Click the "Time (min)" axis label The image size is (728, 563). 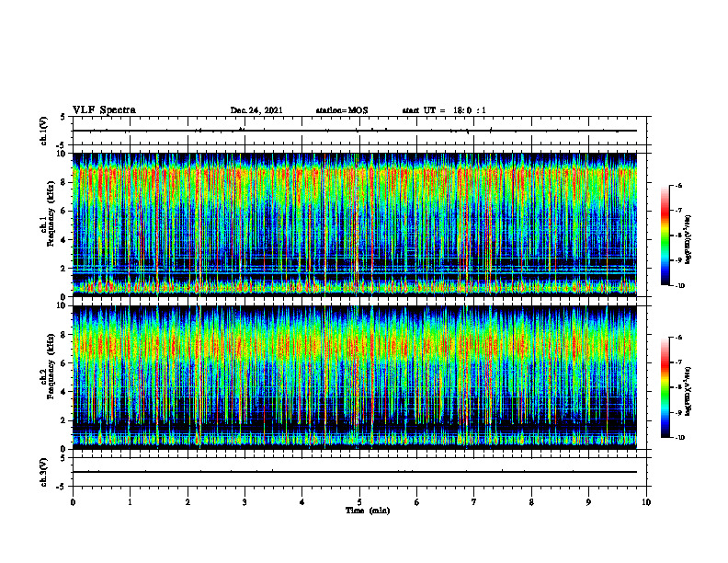pyautogui.click(x=368, y=511)
